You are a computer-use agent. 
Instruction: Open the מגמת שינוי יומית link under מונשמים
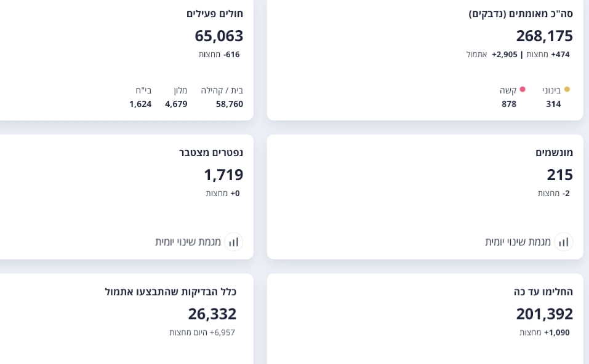tap(518, 242)
